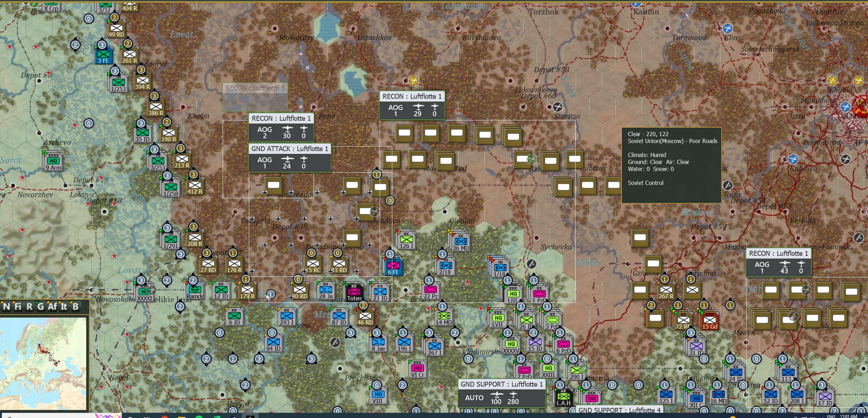The height and width of the screenshot is (418, 868).
Task: Click the Torzhok city label
Action: [543, 12]
